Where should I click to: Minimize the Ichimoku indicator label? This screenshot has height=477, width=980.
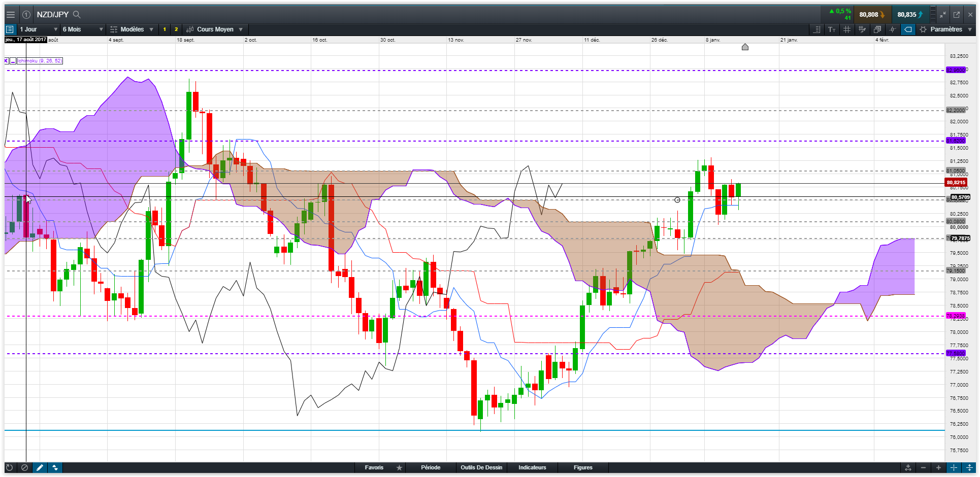coord(13,61)
